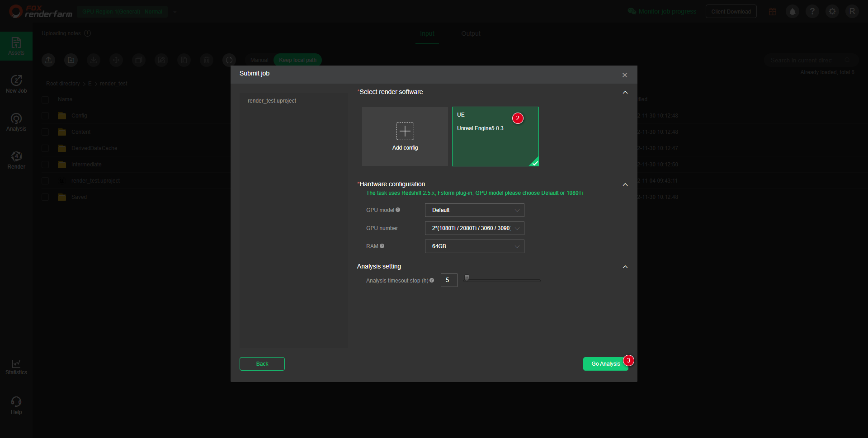Collapse Analysis setting section
The height and width of the screenshot is (438, 868).
coord(625,267)
